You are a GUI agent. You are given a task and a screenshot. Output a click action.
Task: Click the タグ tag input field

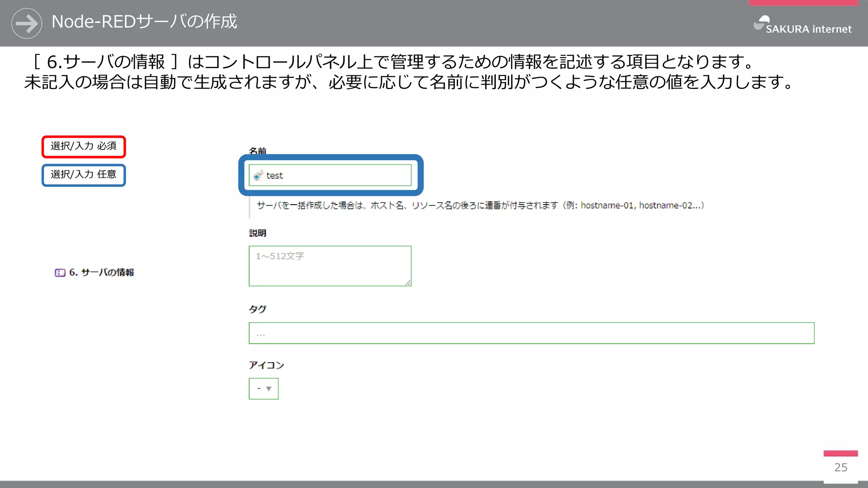point(531,333)
